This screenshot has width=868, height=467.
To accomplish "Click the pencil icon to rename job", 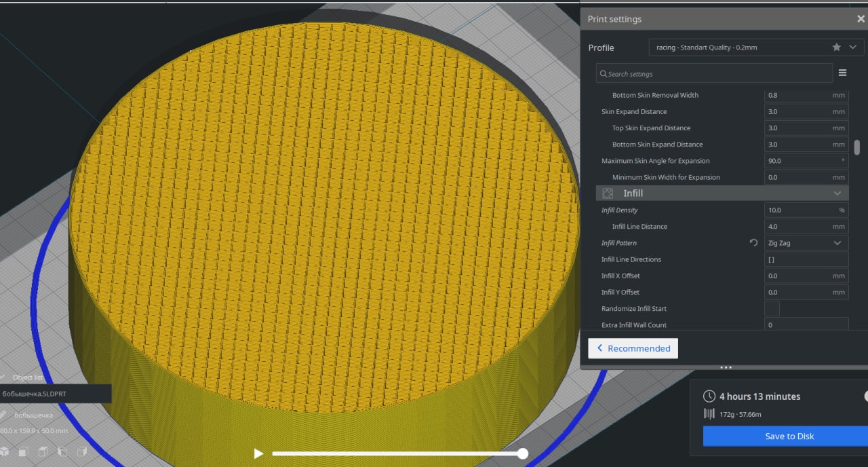I will [3, 415].
